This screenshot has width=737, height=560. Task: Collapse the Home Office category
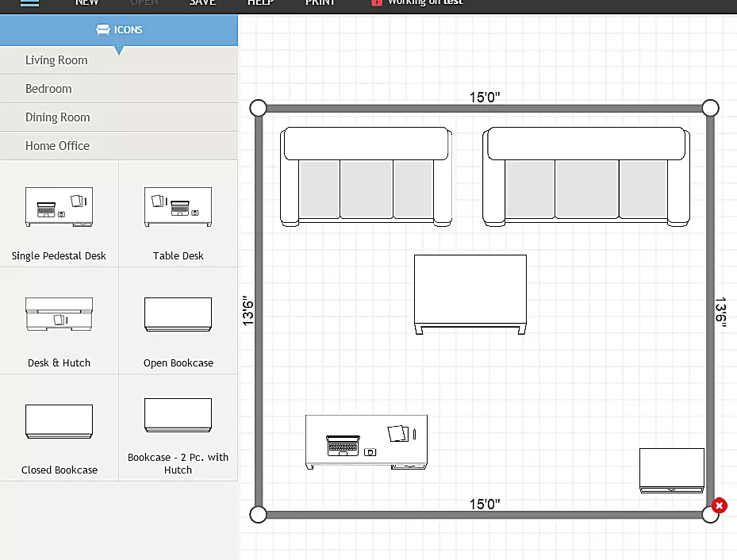tap(119, 146)
